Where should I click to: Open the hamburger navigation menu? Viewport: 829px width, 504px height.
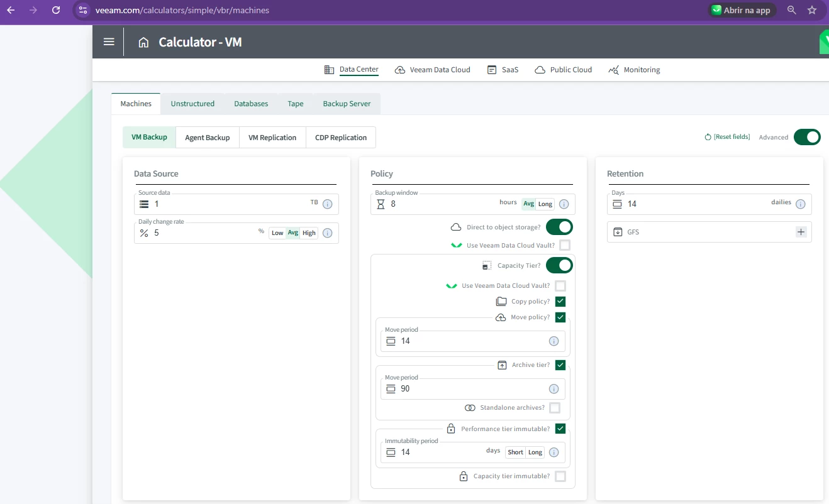point(109,42)
